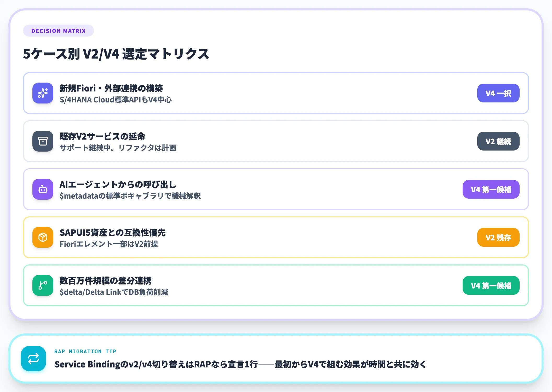
Task: Click title 新規Fiori・外部連携の構築
Action: tap(111, 88)
